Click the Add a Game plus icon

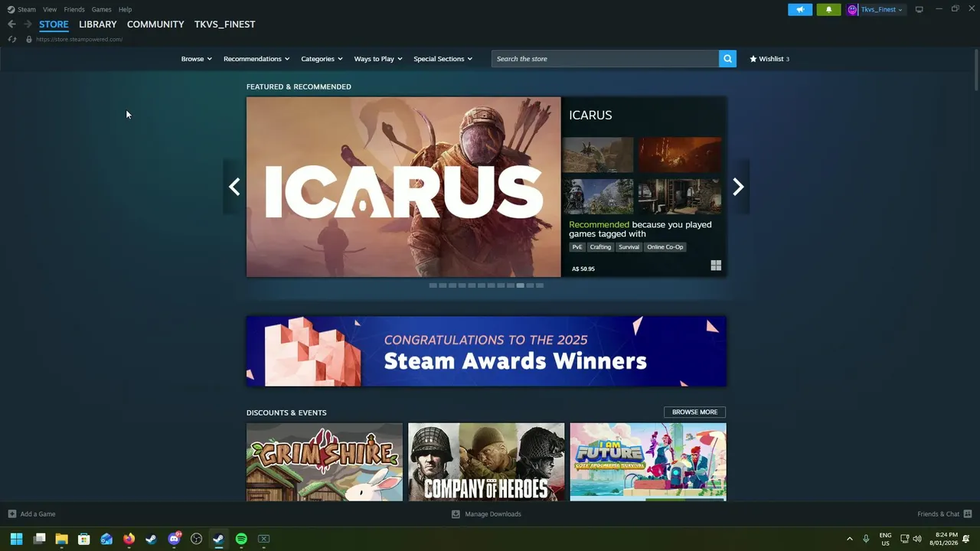(x=11, y=514)
